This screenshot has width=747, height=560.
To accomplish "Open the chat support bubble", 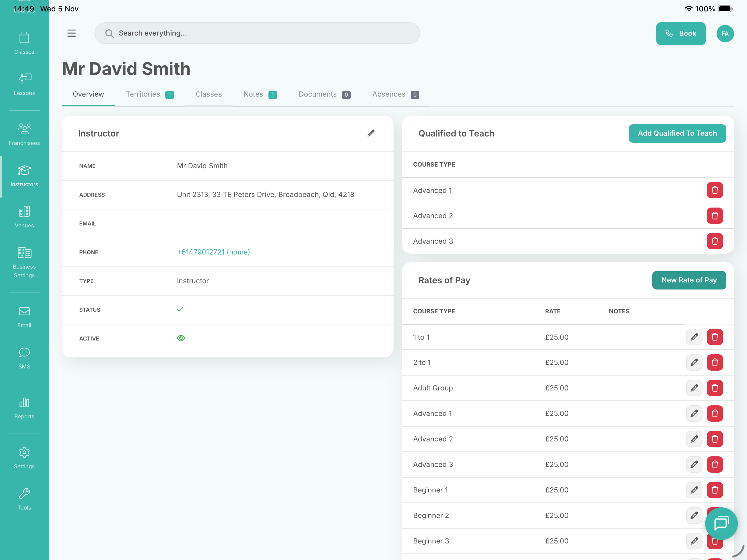I will (x=721, y=523).
